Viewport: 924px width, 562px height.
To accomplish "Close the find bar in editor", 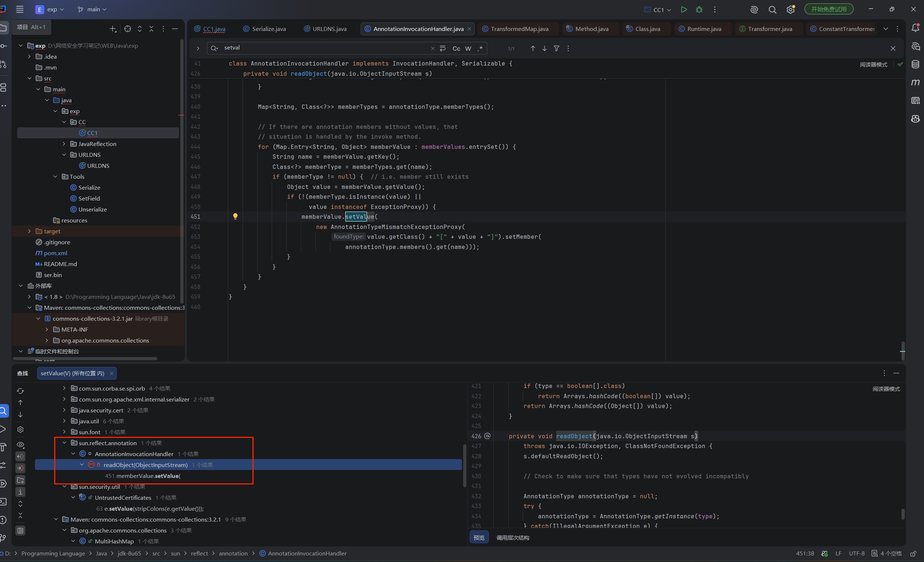I will [x=893, y=48].
